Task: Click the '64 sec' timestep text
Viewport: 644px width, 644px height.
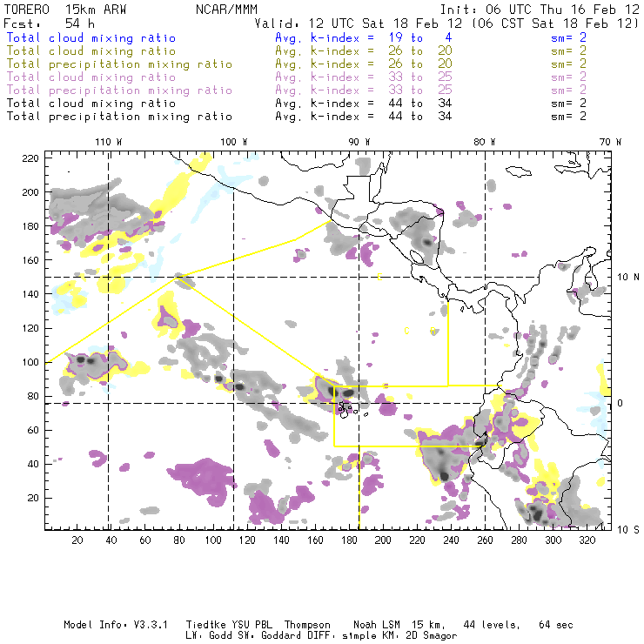Action: click(x=556, y=625)
